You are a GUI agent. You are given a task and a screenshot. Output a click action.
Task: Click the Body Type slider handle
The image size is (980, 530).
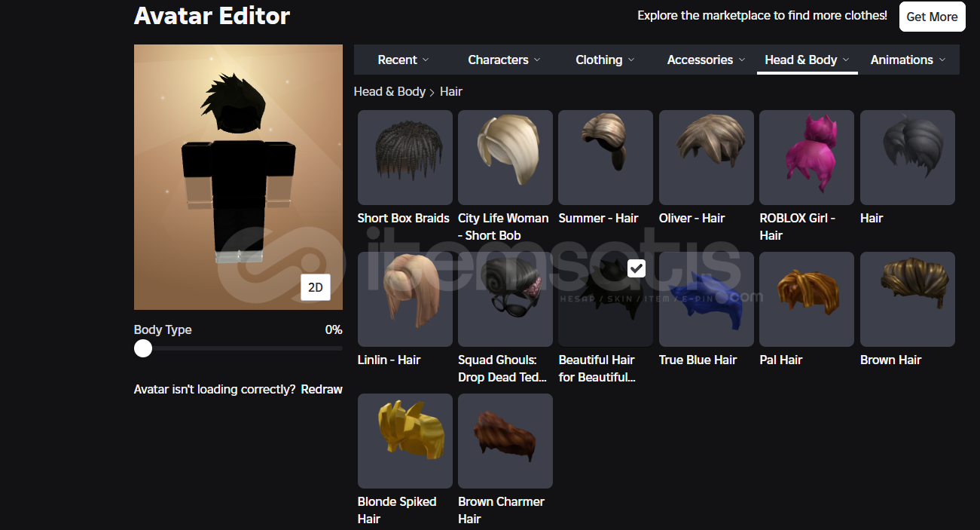(x=143, y=348)
